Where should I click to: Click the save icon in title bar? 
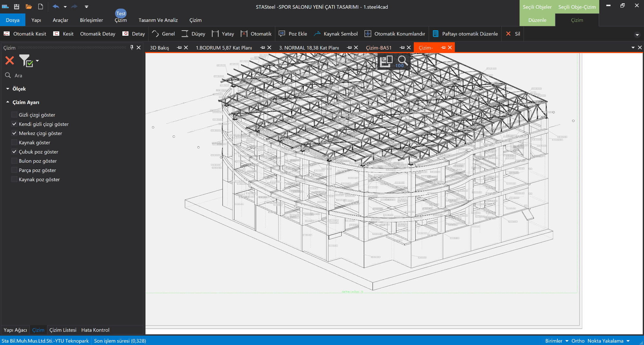[x=16, y=6]
